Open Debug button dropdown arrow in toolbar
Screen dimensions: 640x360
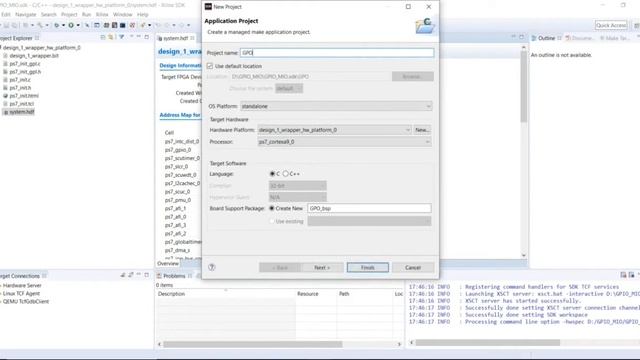pyautogui.click(x=63, y=25)
